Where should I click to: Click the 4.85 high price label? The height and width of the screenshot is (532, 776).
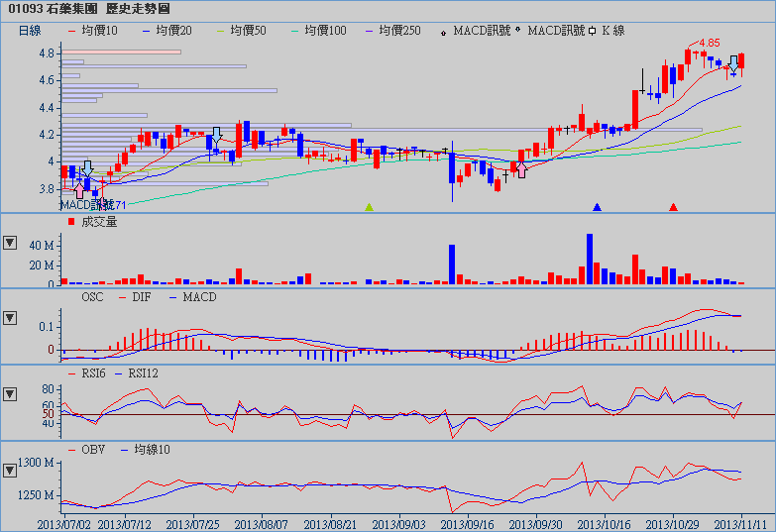click(x=709, y=44)
